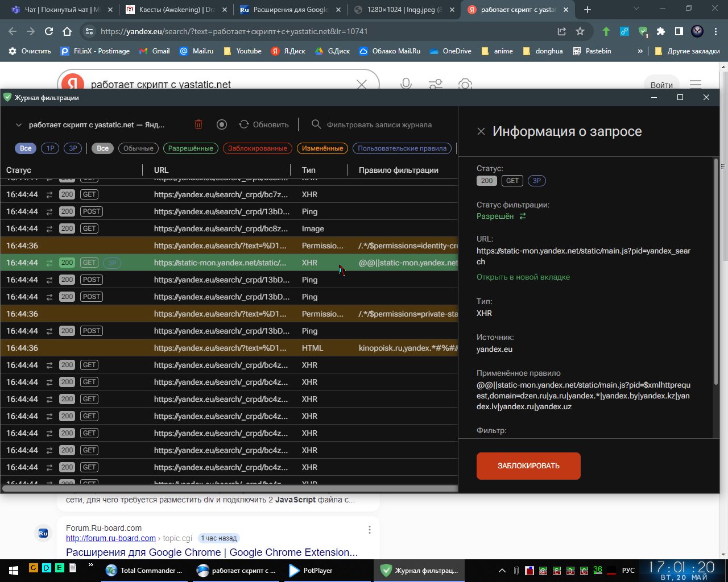
Task: Click the red ЗАБЛОКИРОВАТЬ button
Action: pos(528,466)
